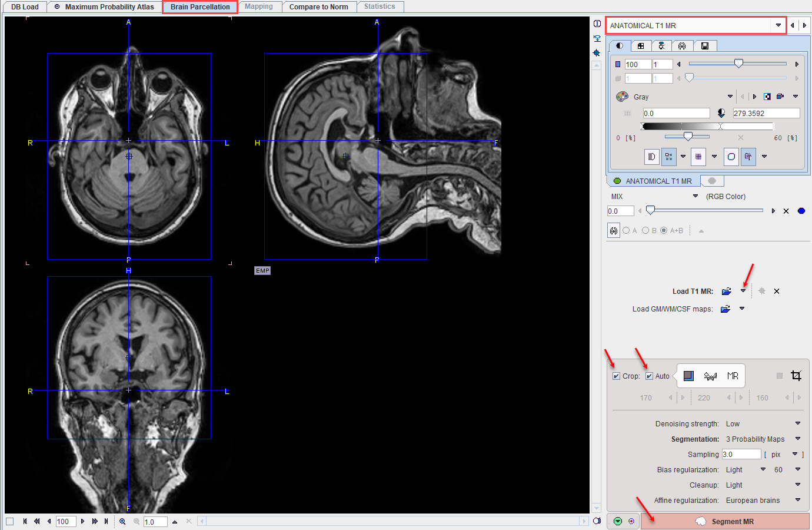Viewport: 812px width, 530px height.
Task: Toggle the pixel grid overlay icon
Action: [x=698, y=157]
